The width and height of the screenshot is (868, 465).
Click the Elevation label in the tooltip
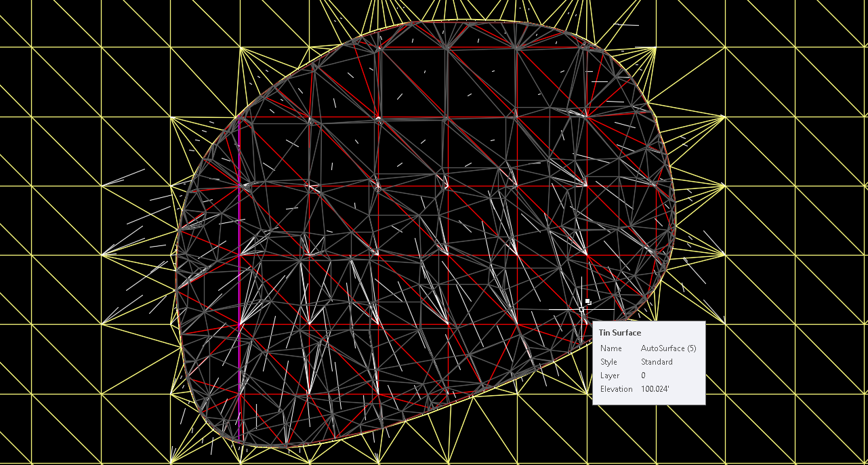[615, 388]
